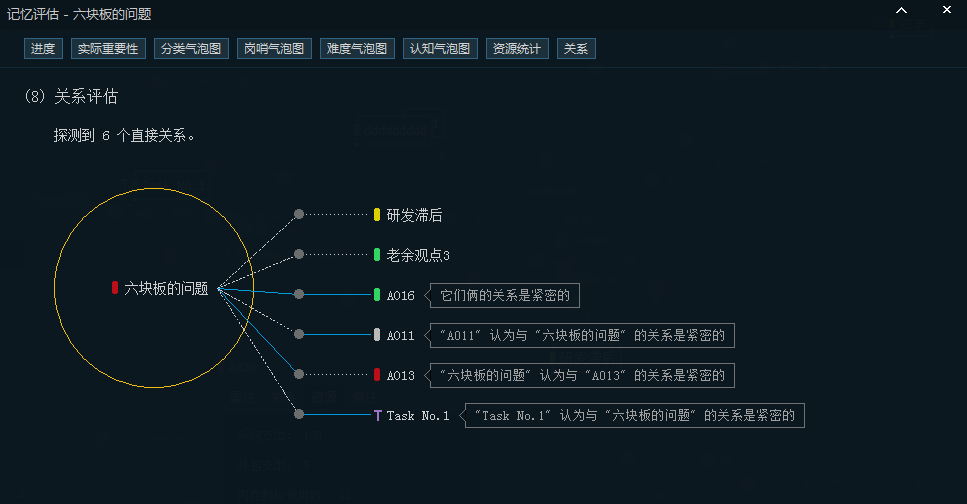Screen dimensions: 967x504
Task: Click the red marker of center node 六块板的问题
Action: coord(115,288)
